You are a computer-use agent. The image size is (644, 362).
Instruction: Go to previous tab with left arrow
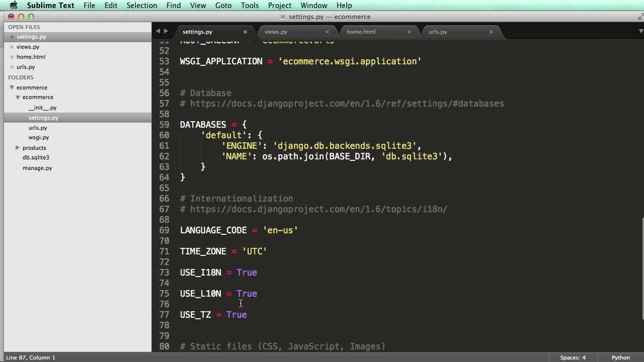157,31
